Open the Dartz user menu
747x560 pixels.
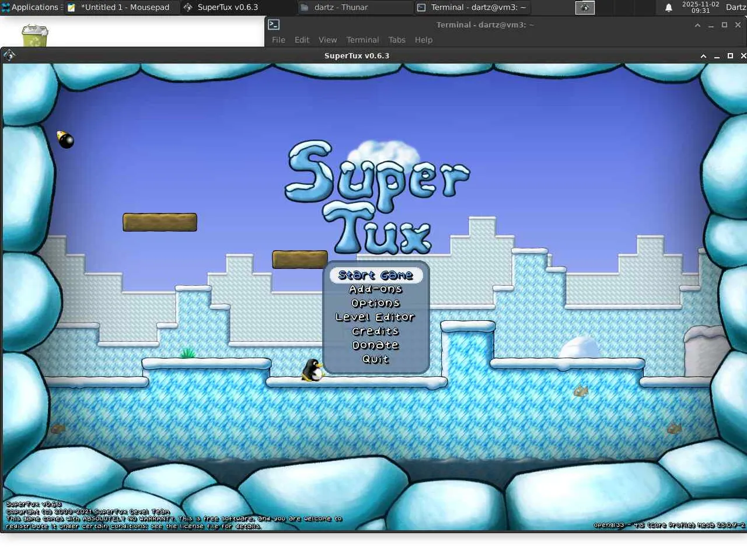pos(735,7)
